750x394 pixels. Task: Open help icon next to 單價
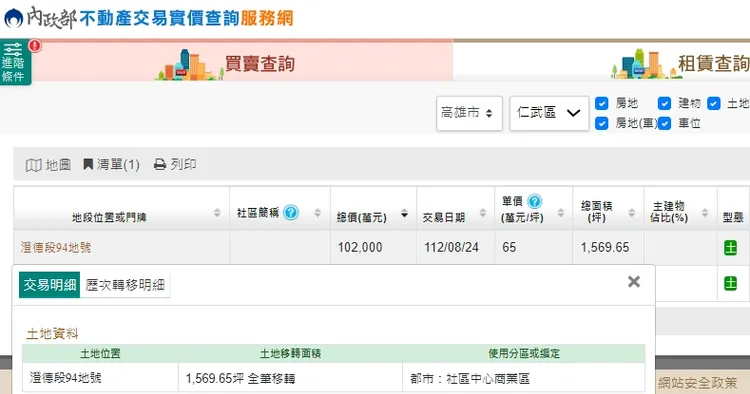[x=534, y=201]
